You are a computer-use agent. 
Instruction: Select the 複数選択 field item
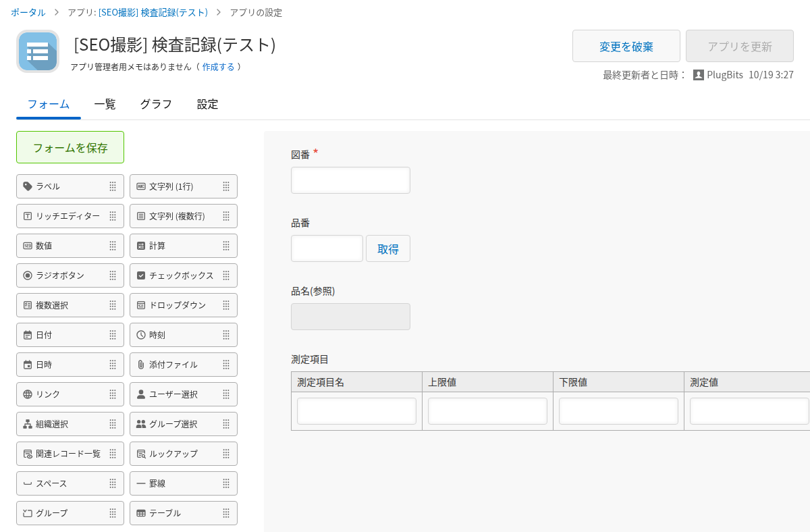[x=70, y=305]
